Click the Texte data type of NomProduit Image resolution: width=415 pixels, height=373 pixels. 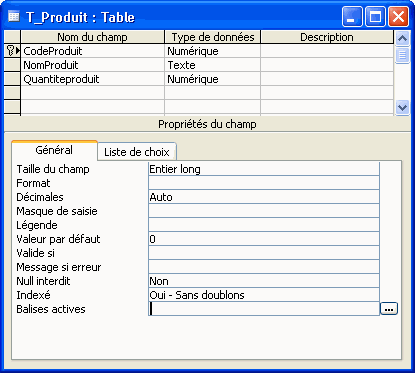212,65
